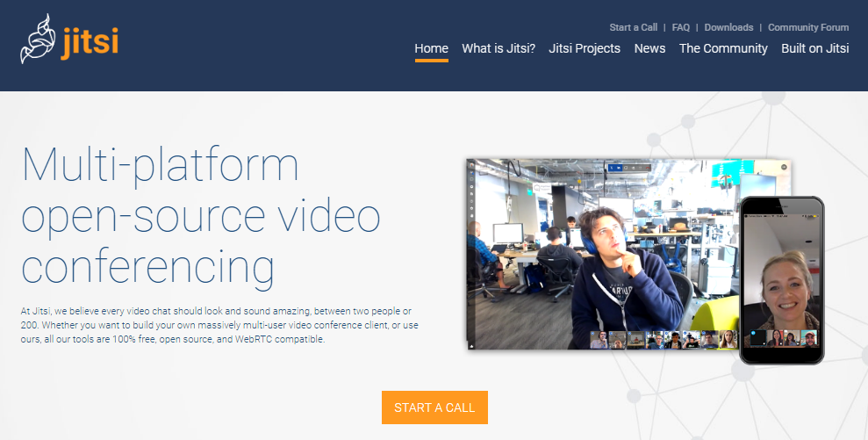
Task: Go to the What is Jitsi? page
Action: coord(499,48)
